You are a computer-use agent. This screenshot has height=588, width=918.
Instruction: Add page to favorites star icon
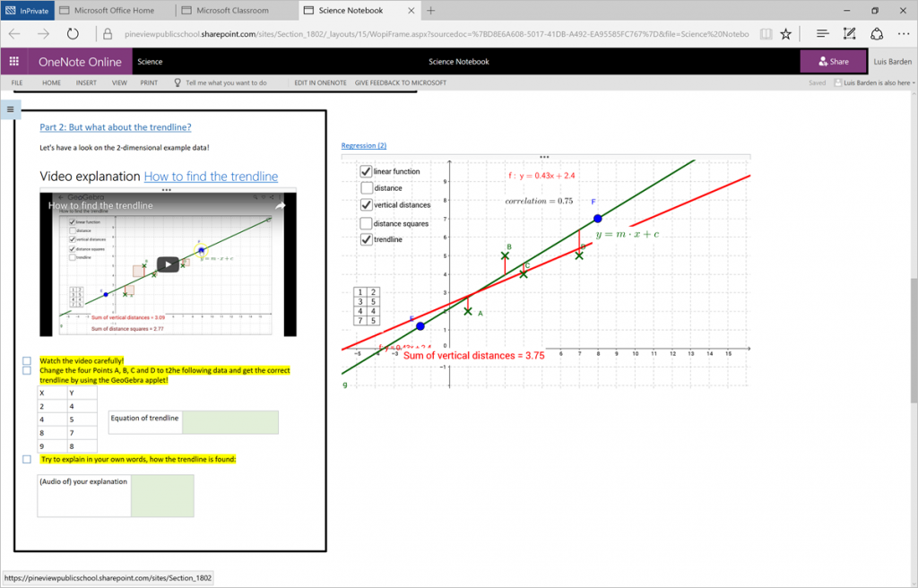coord(785,34)
